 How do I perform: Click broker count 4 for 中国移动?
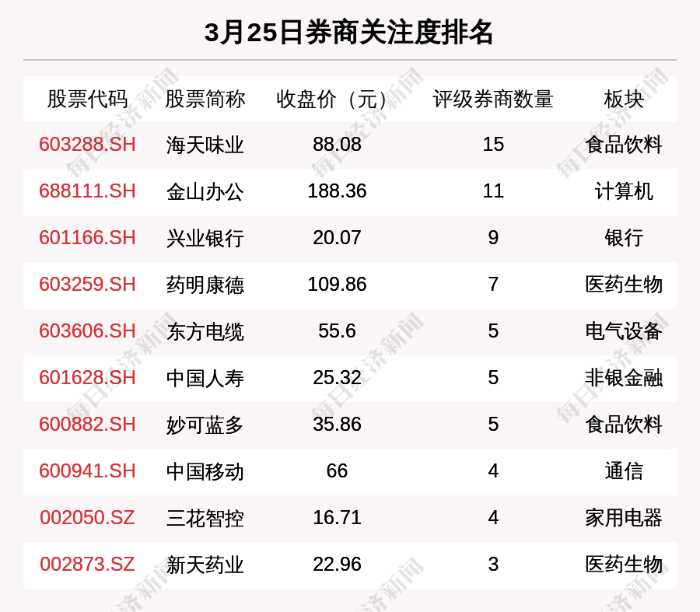493,471
